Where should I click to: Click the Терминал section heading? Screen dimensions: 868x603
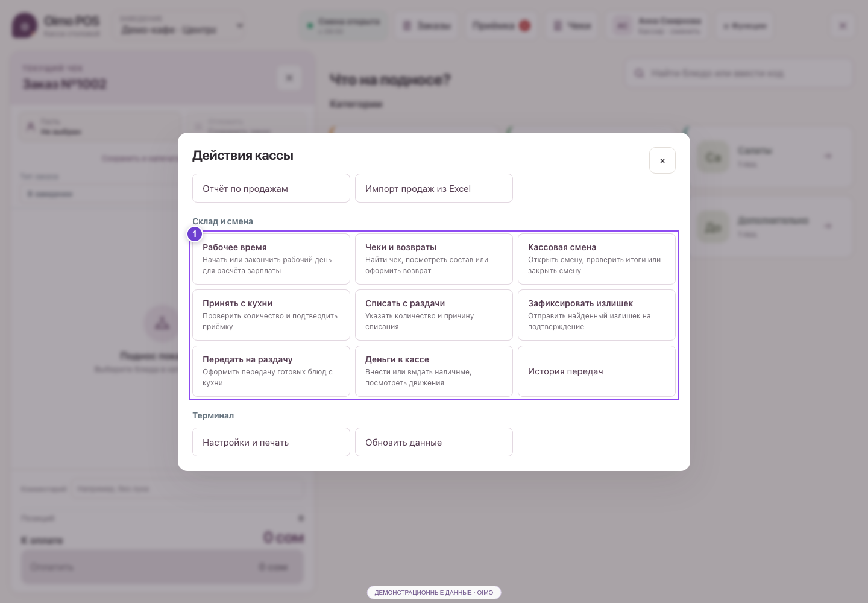(x=213, y=415)
